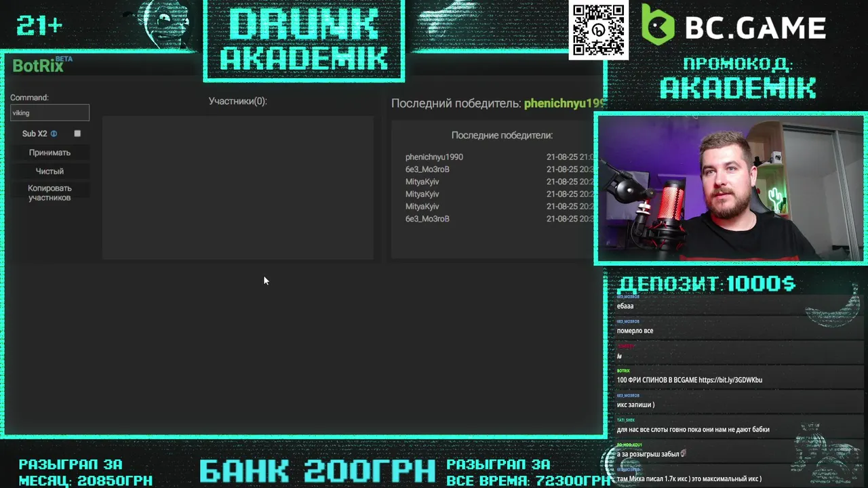Click chat message 'померло все'
The image size is (868, 488).
[x=635, y=331]
